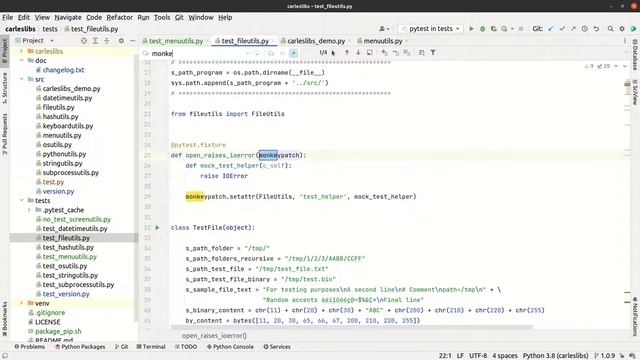The image size is (640, 360).
Task: Switch to menuutils.py editor tab
Action: pyautogui.click(x=382, y=41)
